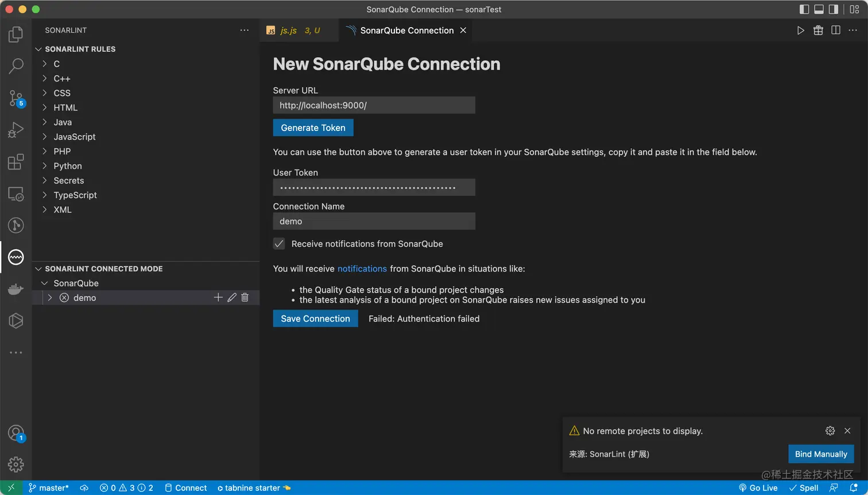The image size is (868, 495).
Task: Delete the demo connection with trash icon
Action: click(x=245, y=297)
